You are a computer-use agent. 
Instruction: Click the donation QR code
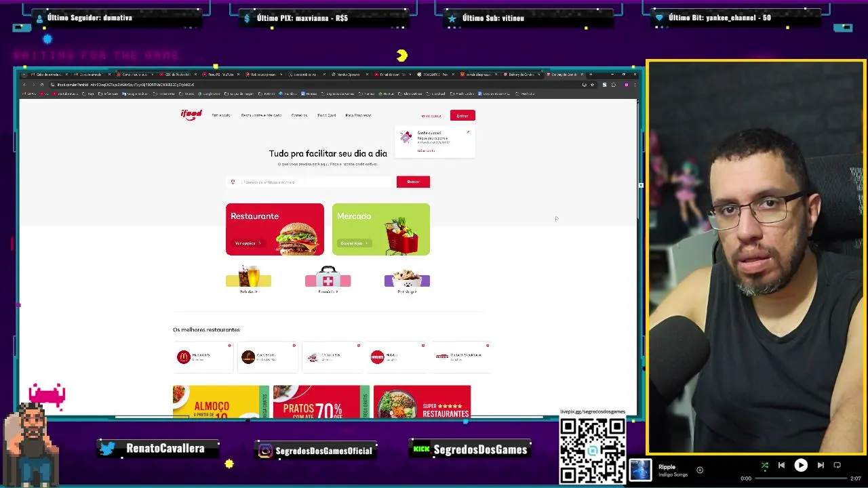tap(593, 450)
